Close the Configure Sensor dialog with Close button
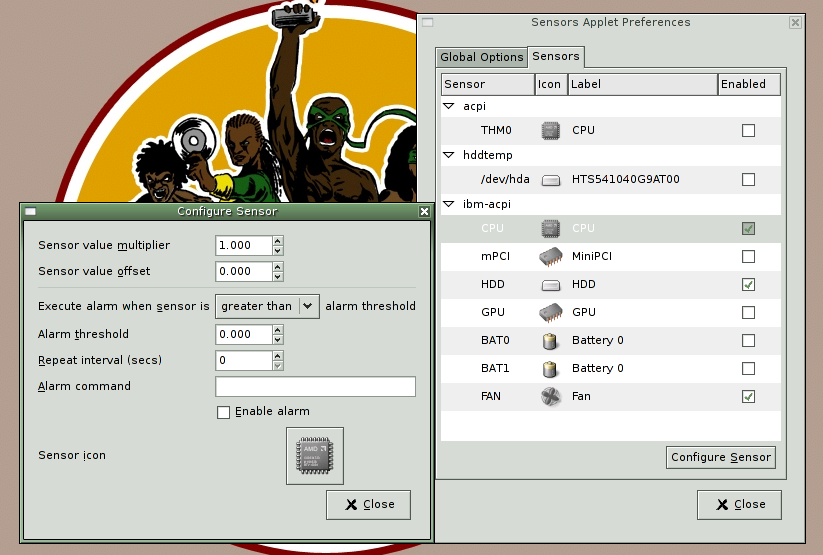The height and width of the screenshot is (555, 823). (x=368, y=504)
